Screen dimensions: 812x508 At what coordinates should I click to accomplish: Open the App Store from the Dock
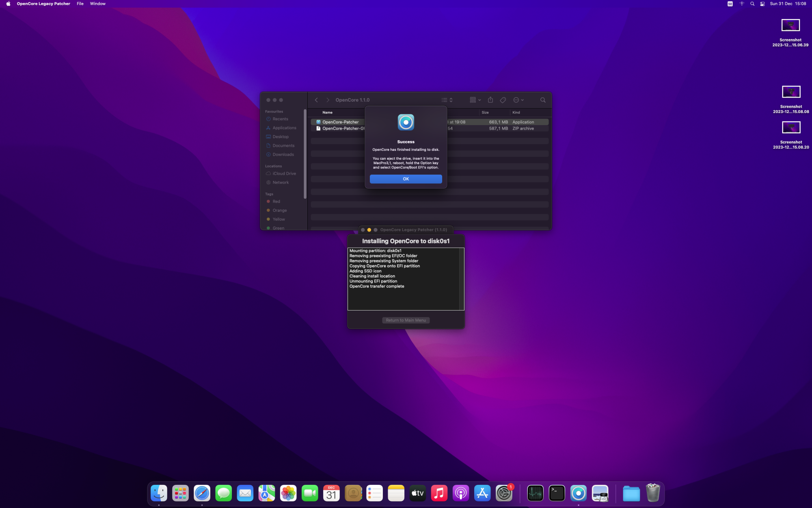482,493
